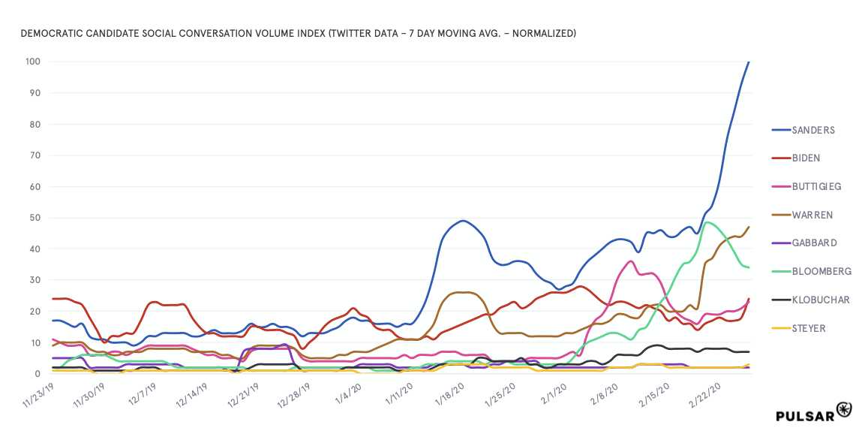The image size is (868, 434).
Task: Click the Warren legend label
Action: [x=809, y=215]
